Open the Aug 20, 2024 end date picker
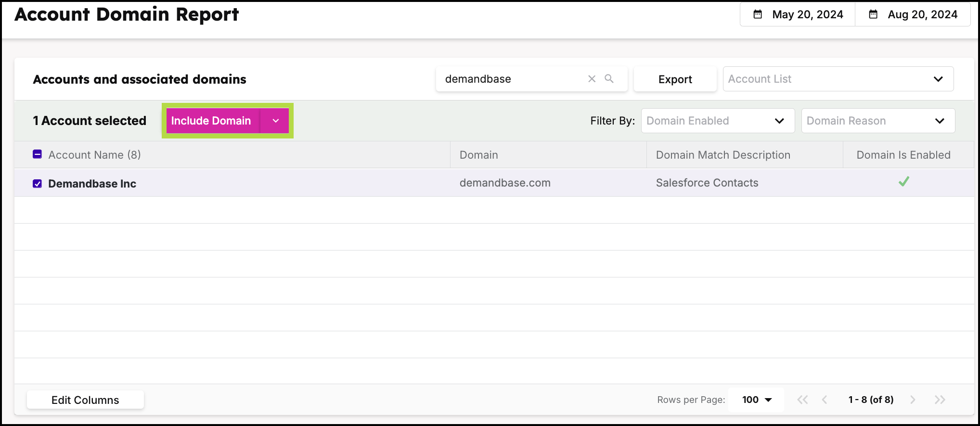This screenshot has height=426, width=980. pos(913,14)
